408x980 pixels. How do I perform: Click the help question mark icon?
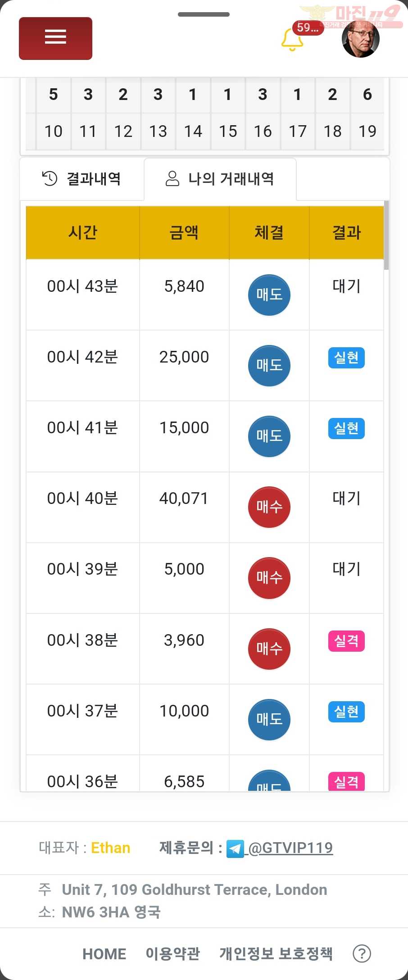coord(362,953)
